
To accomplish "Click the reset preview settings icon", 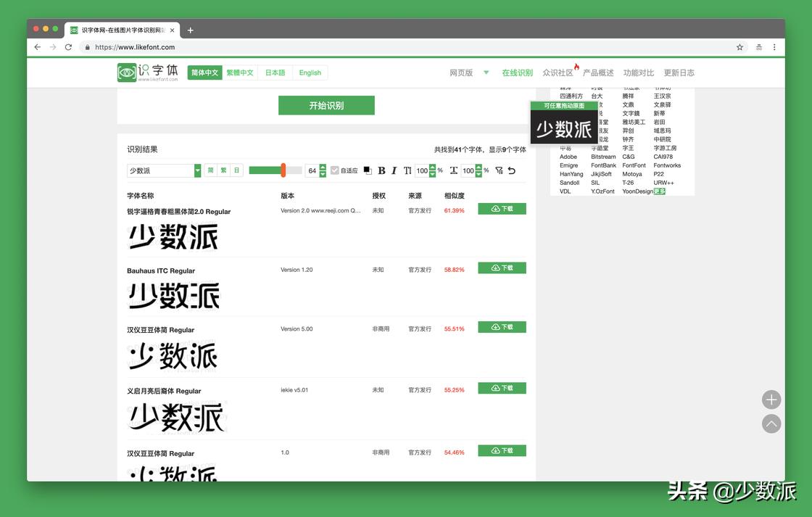I will (x=511, y=170).
